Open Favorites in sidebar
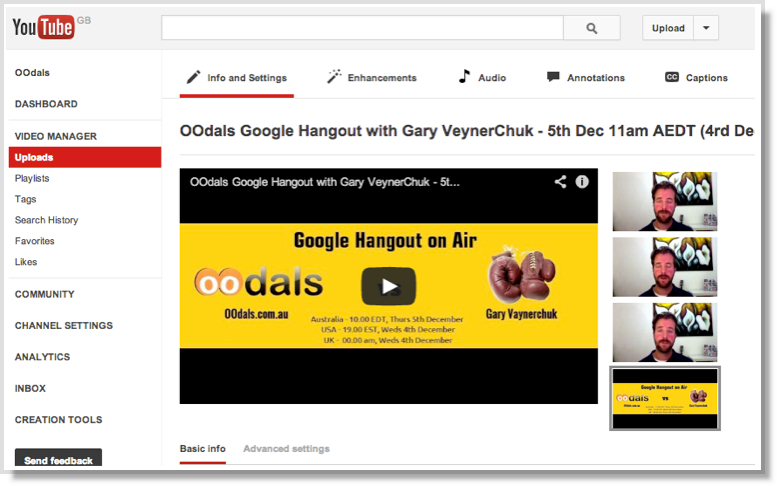Image resolution: width=777 pixels, height=486 pixels. tap(35, 241)
